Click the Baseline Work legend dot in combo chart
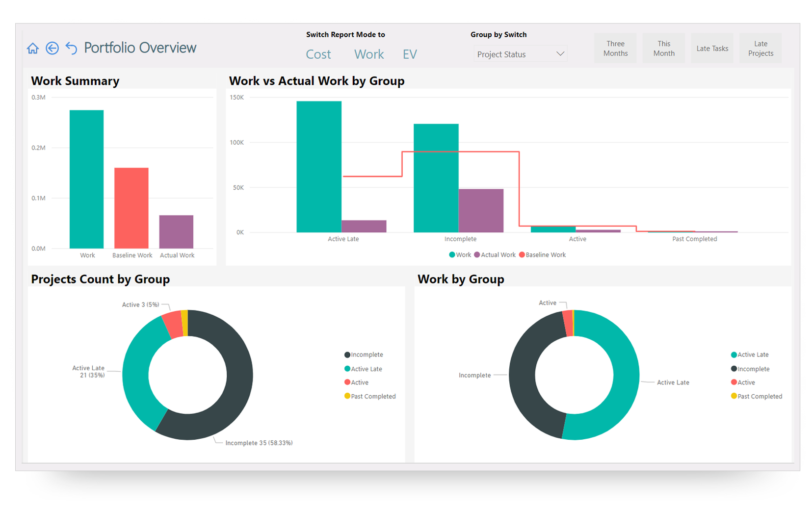812x505 pixels. click(x=522, y=255)
